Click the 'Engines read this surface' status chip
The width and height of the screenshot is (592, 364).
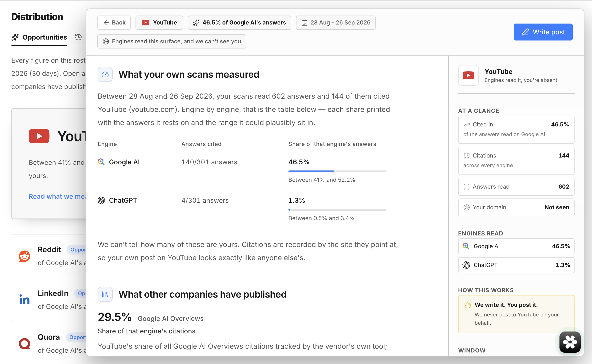(172, 41)
